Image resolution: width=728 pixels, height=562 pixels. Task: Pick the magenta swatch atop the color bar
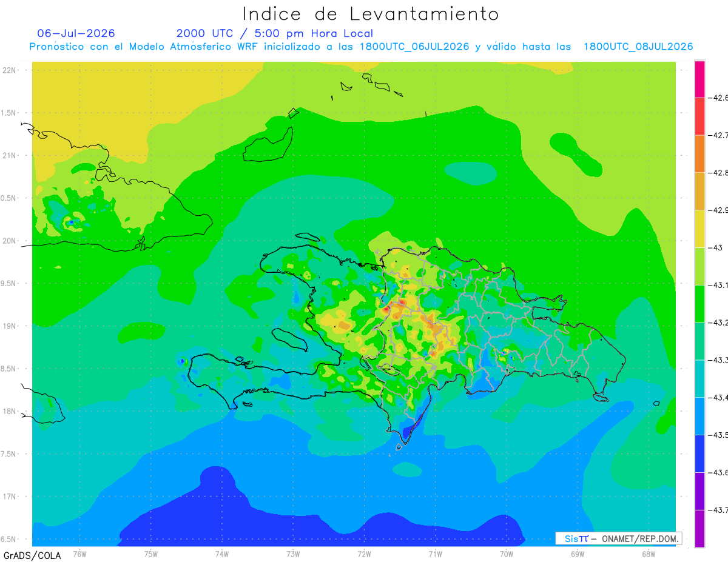point(699,79)
